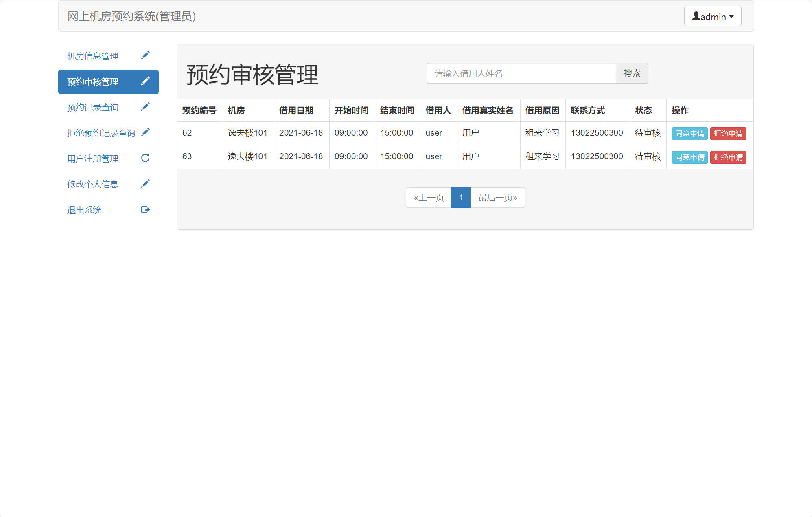Viewport: 812px width, 517px height.
Task: Open 预约记录查询 from the sidebar
Action: coord(92,107)
